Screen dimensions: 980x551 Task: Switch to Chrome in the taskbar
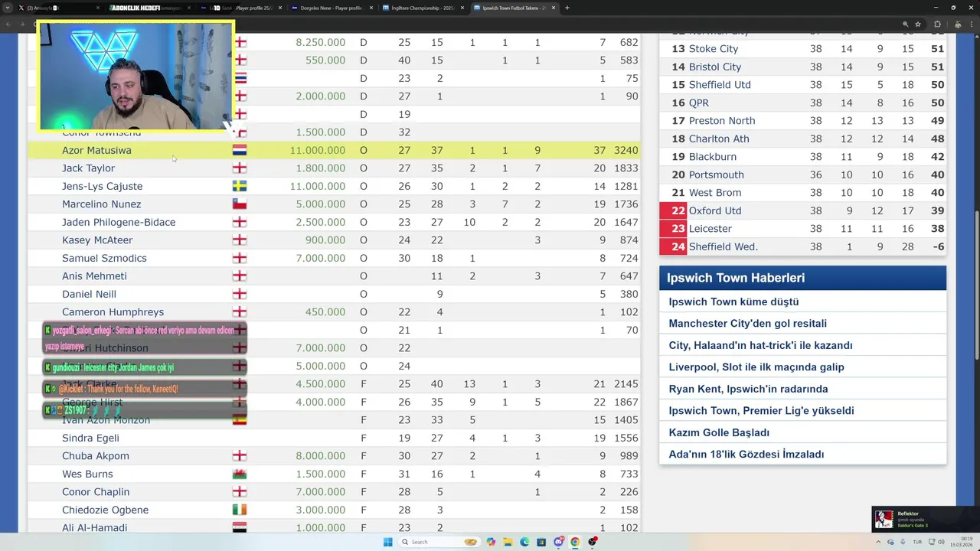click(x=575, y=542)
